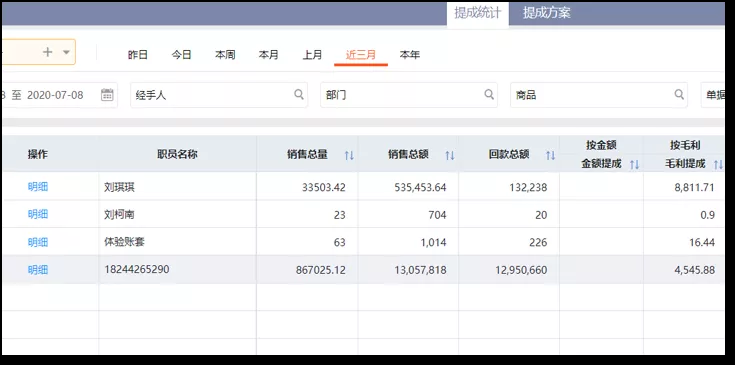Expand the dropdown arrow beside plus icon
This screenshot has width=735, height=365.
66,52
